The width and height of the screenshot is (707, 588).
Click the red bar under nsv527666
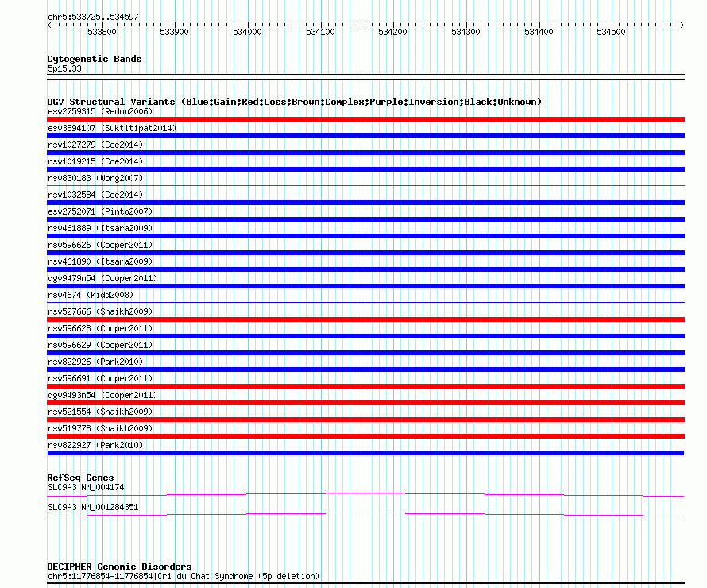365,319
